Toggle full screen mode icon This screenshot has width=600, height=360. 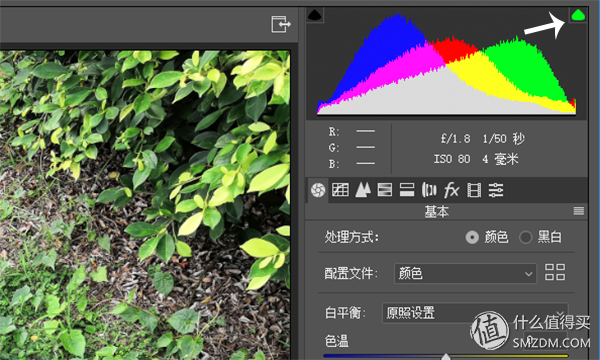click(x=281, y=24)
